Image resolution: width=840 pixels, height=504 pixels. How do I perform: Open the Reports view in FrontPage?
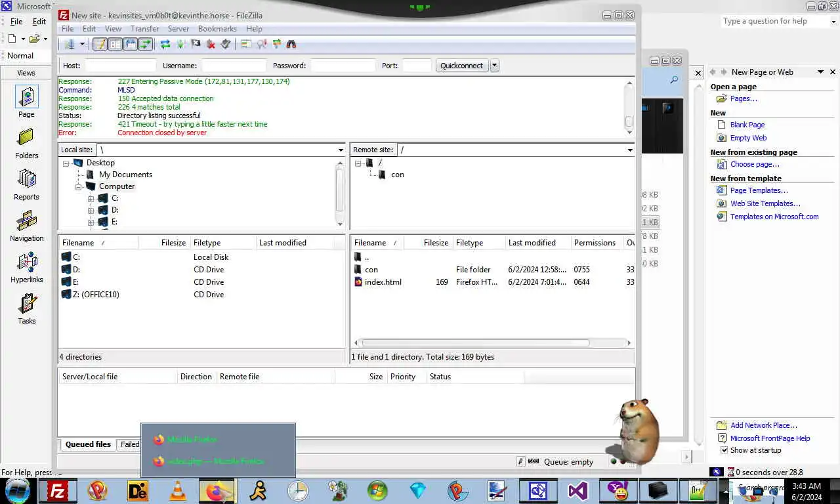pyautogui.click(x=26, y=184)
